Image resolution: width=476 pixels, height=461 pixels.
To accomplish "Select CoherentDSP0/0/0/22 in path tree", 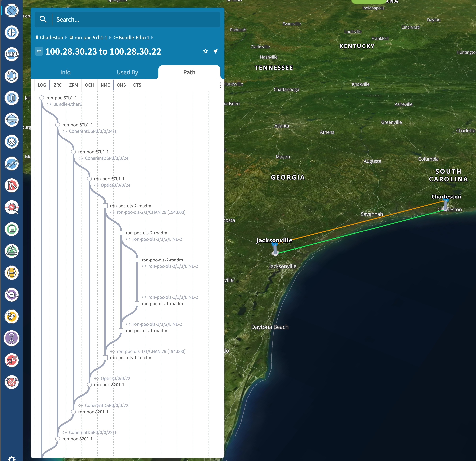I will tap(107, 405).
